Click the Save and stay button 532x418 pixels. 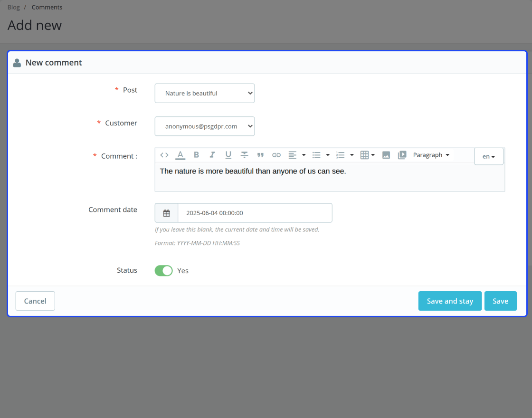(450, 301)
